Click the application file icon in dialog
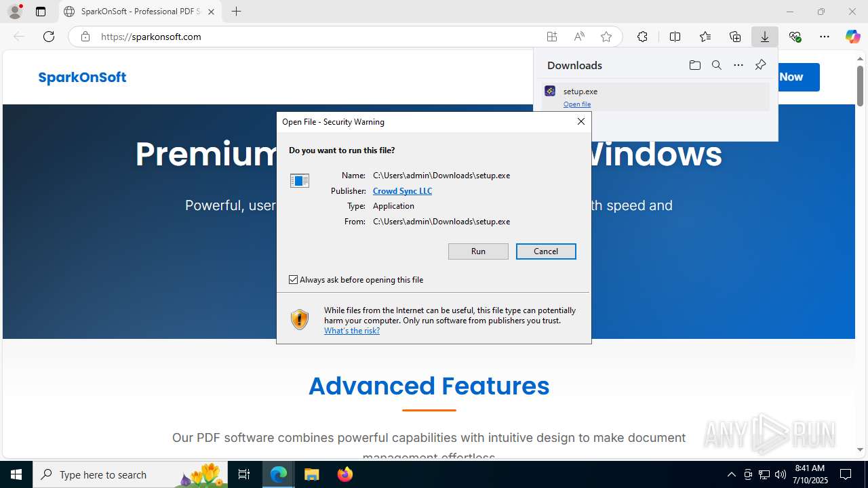This screenshot has height=488, width=868. (x=299, y=180)
